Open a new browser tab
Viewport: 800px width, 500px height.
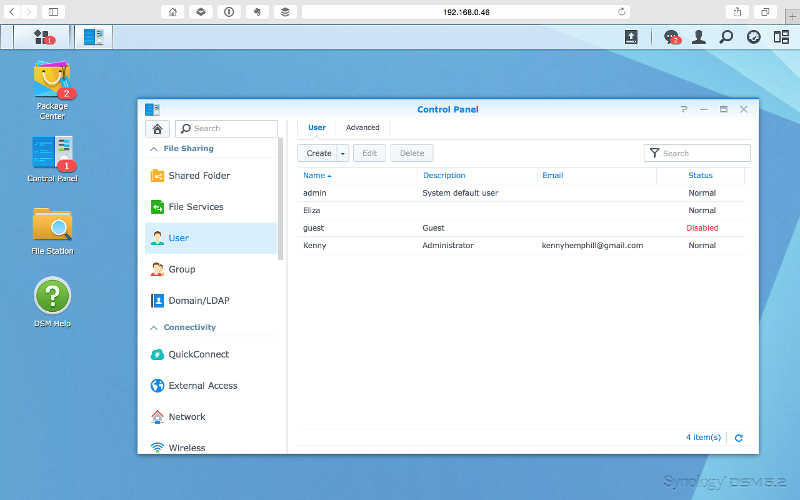(792, 16)
